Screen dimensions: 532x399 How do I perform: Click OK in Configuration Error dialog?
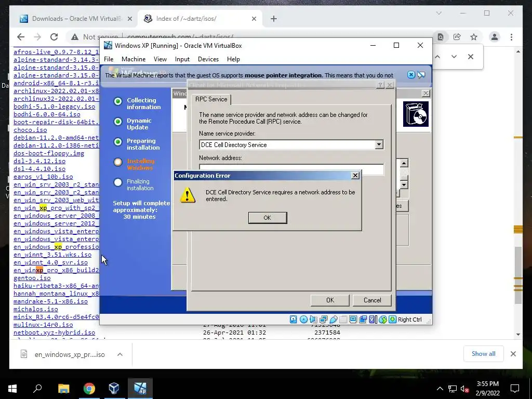(268, 218)
